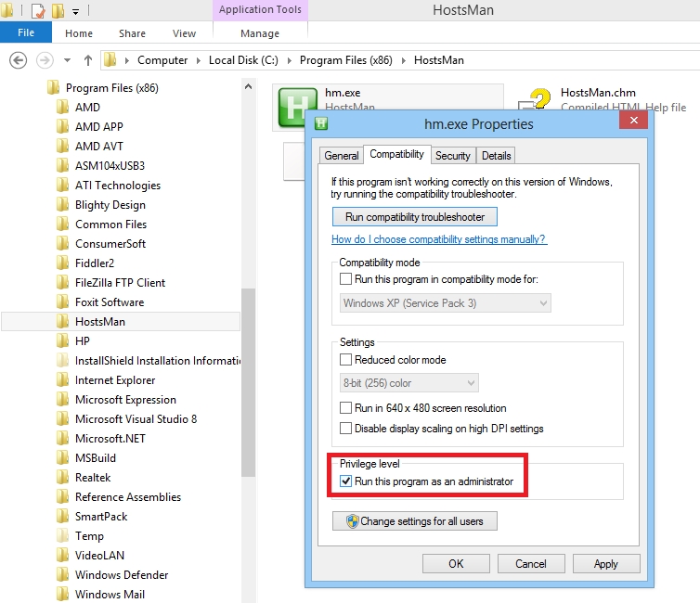700x603 pixels.
Task: Check Reduced color mode
Action: click(x=345, y=360)
